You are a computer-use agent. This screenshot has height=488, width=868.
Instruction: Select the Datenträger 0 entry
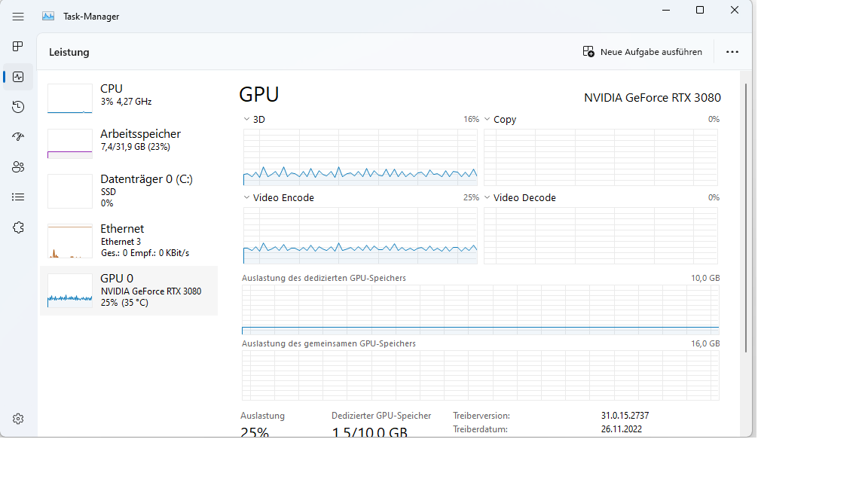coord(128,191)
